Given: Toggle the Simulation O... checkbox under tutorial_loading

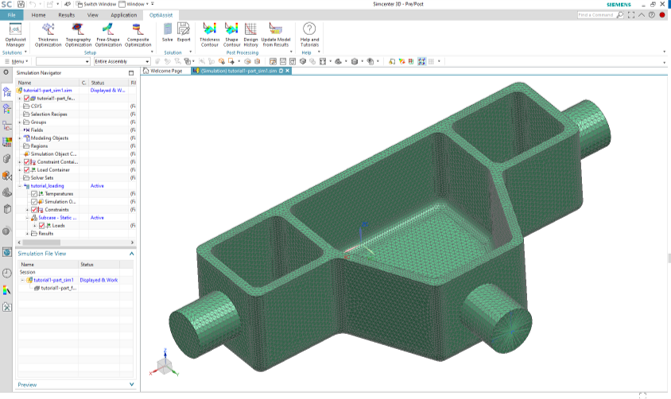Looking at the screenshot, I should (35, 202).
